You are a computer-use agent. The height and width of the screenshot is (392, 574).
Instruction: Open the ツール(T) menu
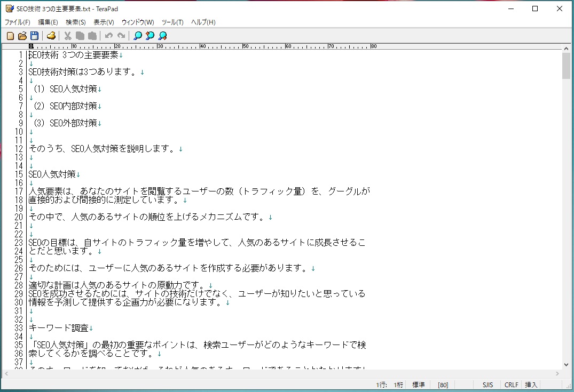172,22
